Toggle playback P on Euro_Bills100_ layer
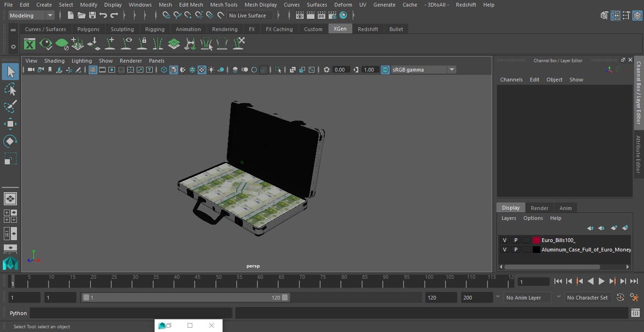Image resolution: width=644 pixels, height=332 pixels. [x=515, y=240]
